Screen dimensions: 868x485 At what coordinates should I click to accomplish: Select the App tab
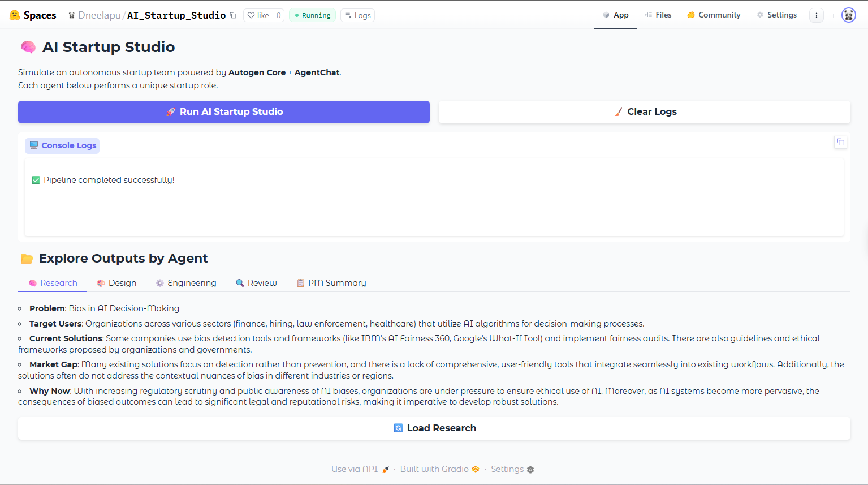(x=615, y=15)
